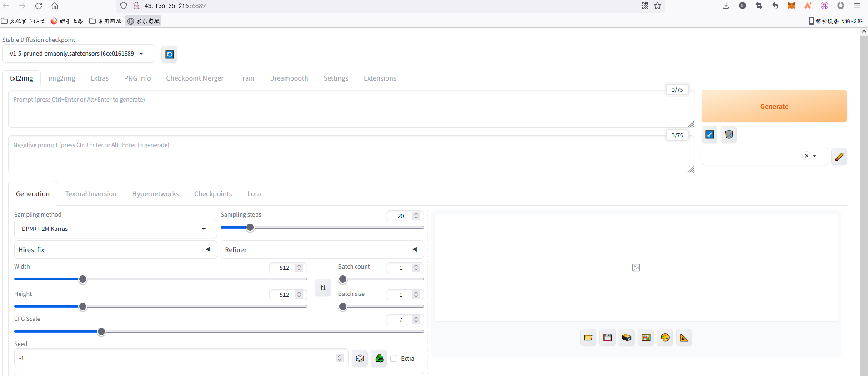Click the QR code icon in address bar
This screenshot has width=868, height=376.
tap(645, 5)
